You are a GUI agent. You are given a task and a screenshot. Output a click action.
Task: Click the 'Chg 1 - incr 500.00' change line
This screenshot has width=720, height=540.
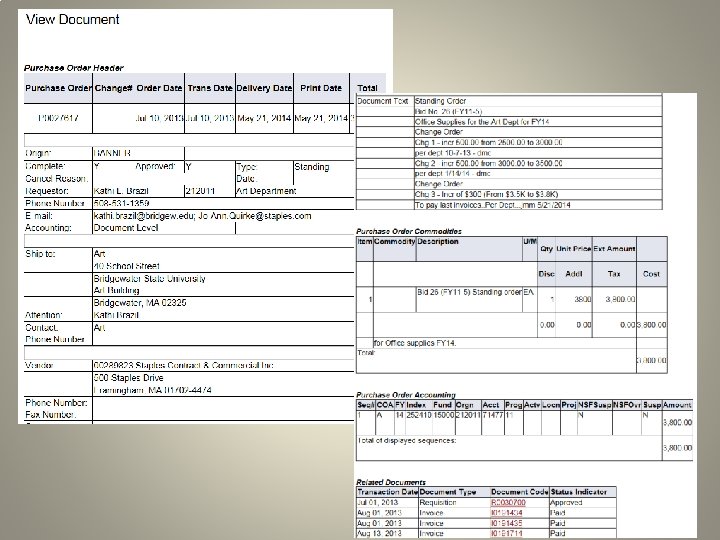tap(489, 142)
